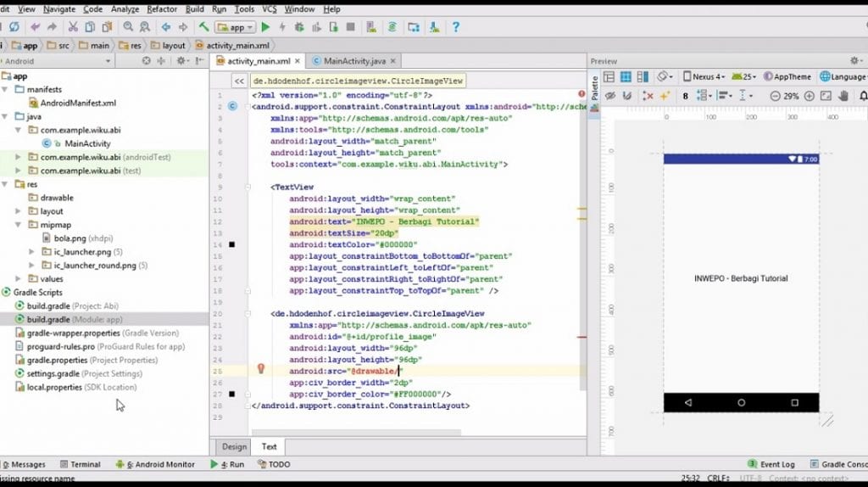Click the Help question mark icon
The height and width of the screenshot is (487, 868).
tap(455, 27)
